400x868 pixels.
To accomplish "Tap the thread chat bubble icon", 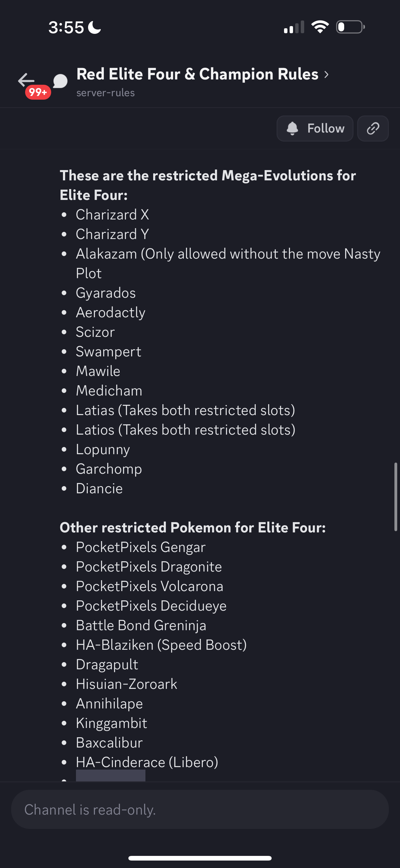I will (60, 81).
